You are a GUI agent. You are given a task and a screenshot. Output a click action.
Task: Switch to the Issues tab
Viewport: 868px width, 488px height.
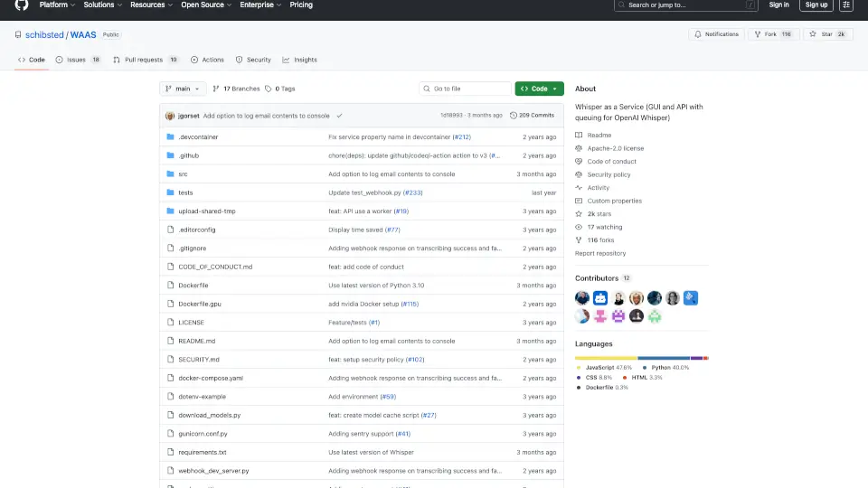coord(78,60)
